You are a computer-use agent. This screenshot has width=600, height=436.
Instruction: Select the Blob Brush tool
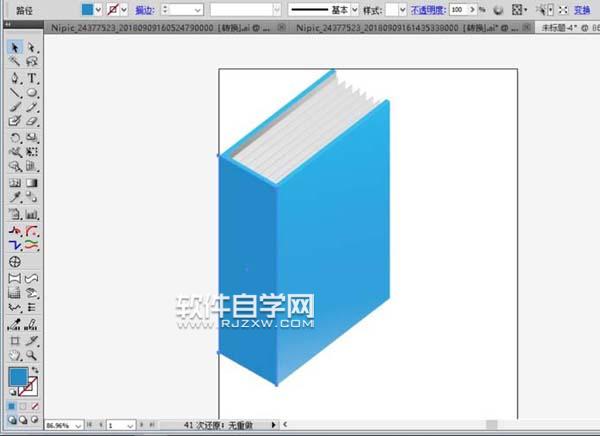coord(15,121)
